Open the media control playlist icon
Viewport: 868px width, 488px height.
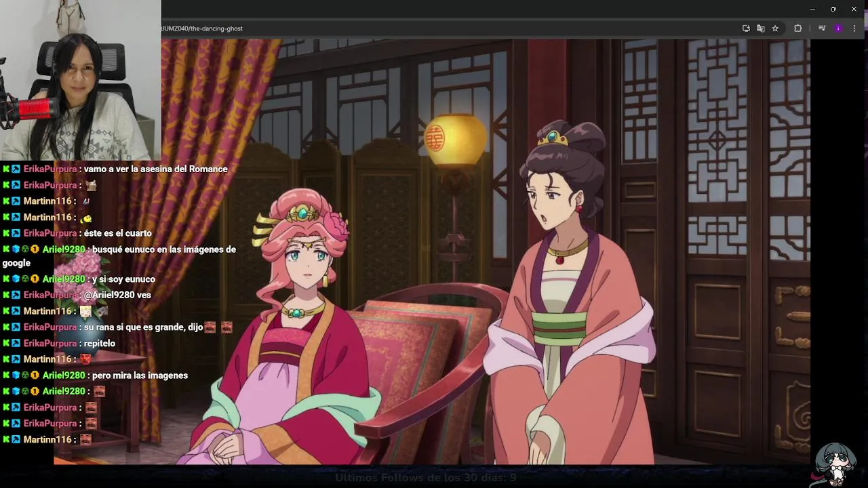point(822,28)
